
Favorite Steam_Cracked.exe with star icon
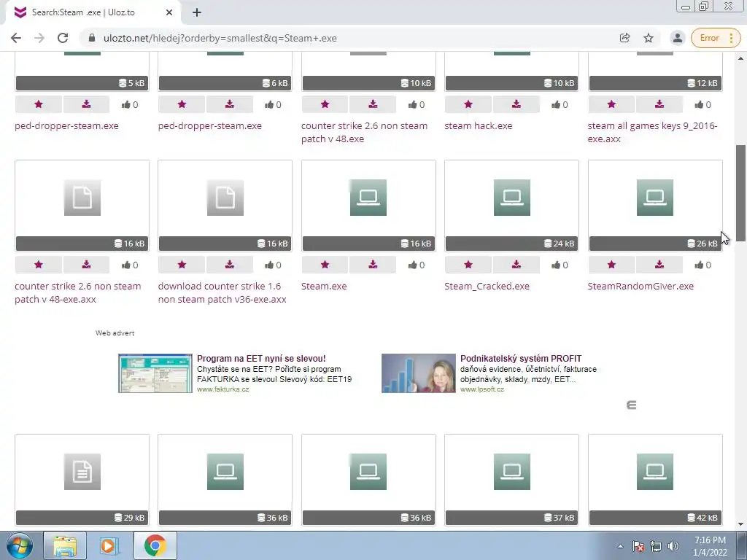click(468, 265)
